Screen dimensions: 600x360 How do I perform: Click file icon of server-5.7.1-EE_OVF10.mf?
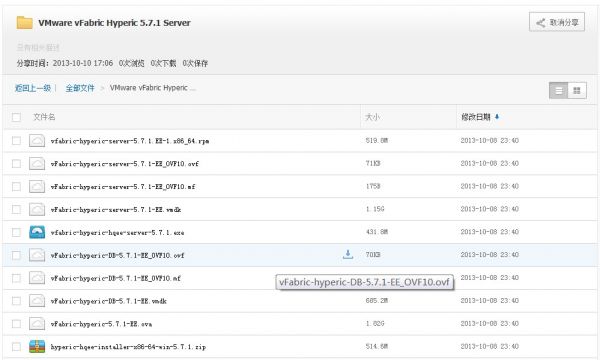[x=37, y=187]
